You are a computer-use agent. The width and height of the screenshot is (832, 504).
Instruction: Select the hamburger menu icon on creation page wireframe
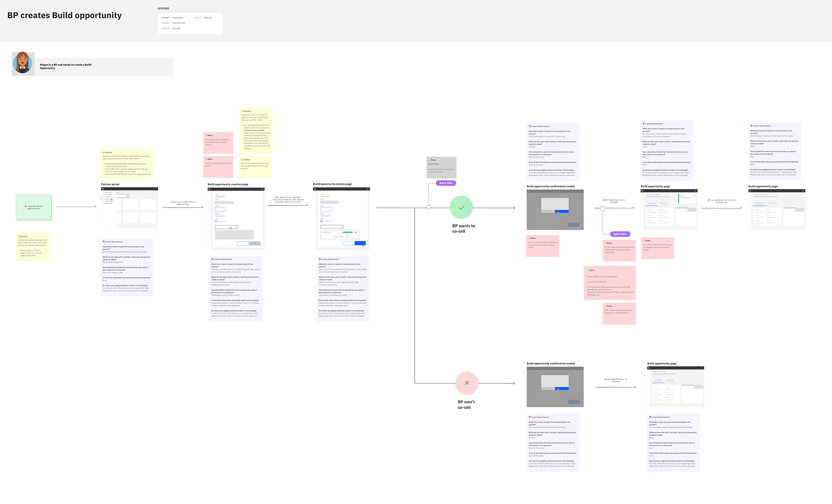click(209, 189)
